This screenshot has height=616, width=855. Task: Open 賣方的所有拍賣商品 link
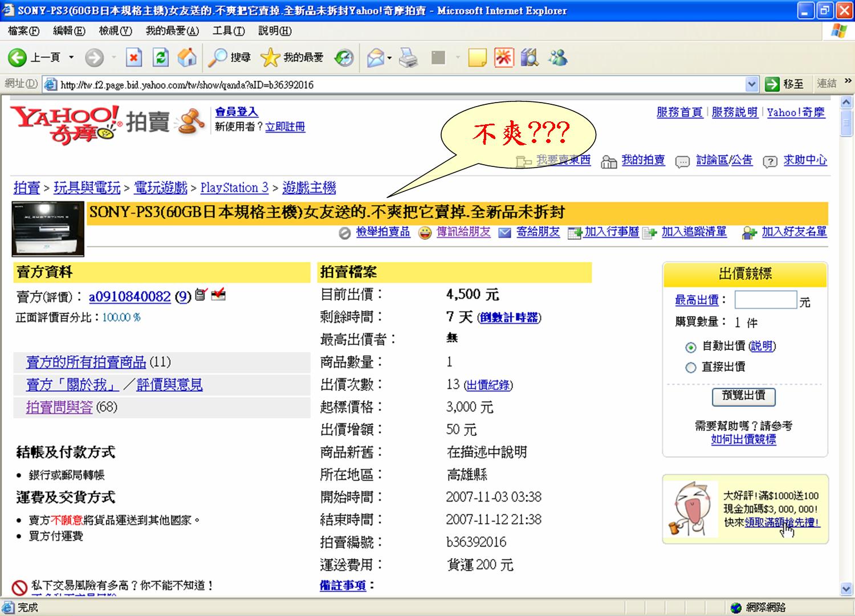pos(86,362)
